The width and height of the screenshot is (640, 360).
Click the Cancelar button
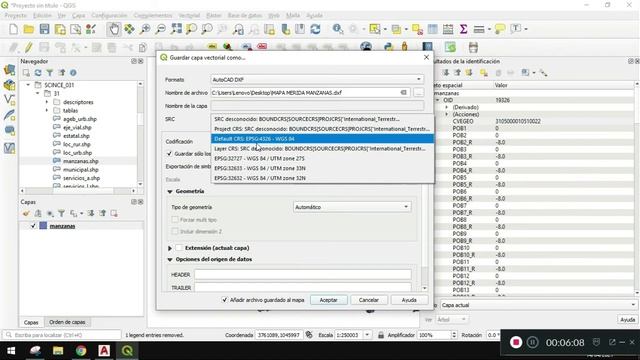click(x=369, y=300)
